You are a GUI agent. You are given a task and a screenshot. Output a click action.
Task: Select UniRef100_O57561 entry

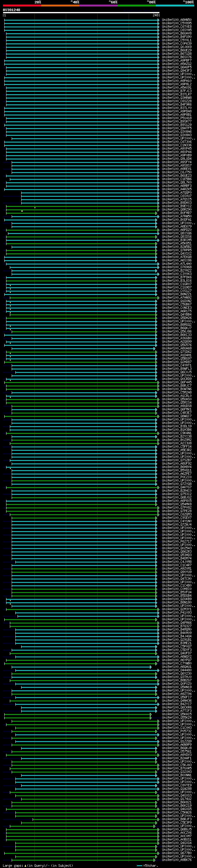(x=177, y=751)
